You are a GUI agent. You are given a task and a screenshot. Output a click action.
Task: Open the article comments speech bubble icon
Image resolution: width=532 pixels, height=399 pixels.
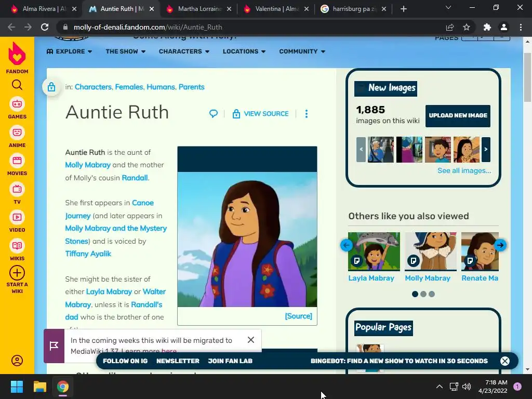pos(214,114)
